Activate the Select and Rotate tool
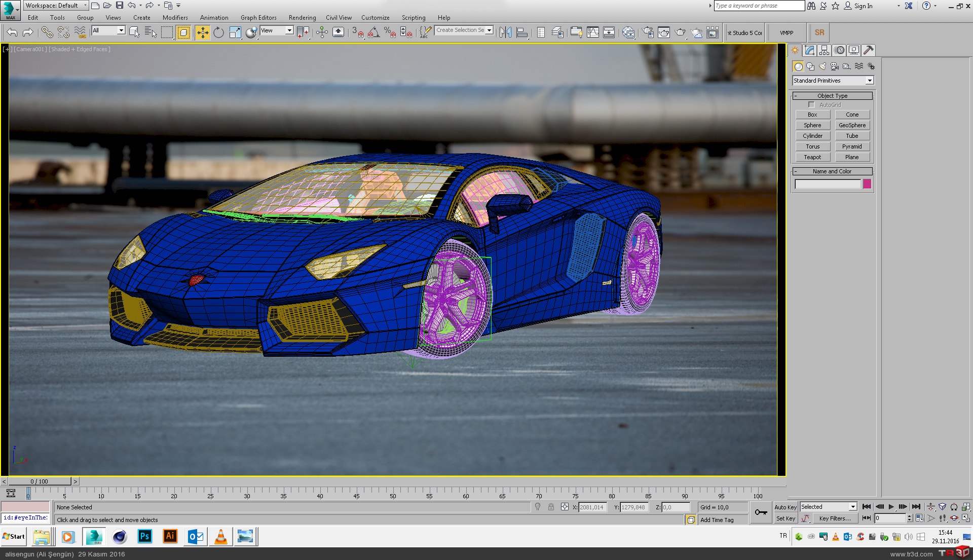The image size is (973, 560). [x=218, y=32]
